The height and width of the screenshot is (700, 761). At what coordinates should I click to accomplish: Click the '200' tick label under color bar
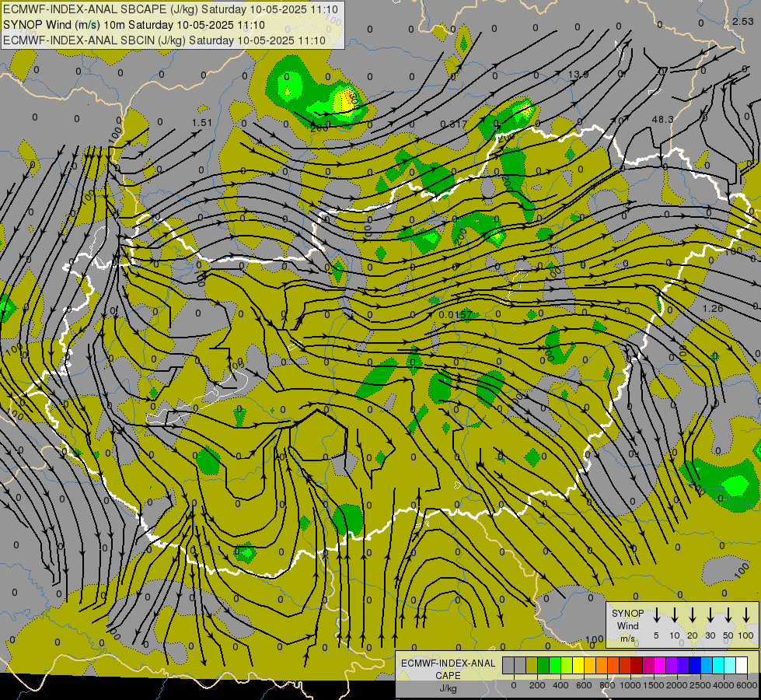coord(537,685)
